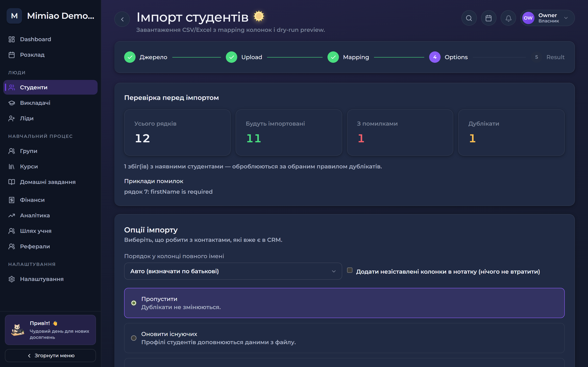Enable adding unmapped columns to note checkbox
The width and height of the screenshot is (588, 367).
[350, 270]
